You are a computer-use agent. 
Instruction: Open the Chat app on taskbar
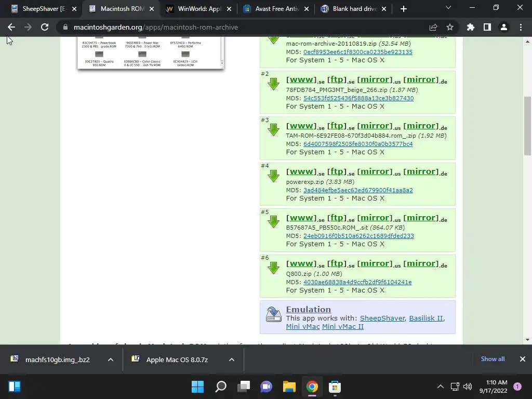(267, 387)
